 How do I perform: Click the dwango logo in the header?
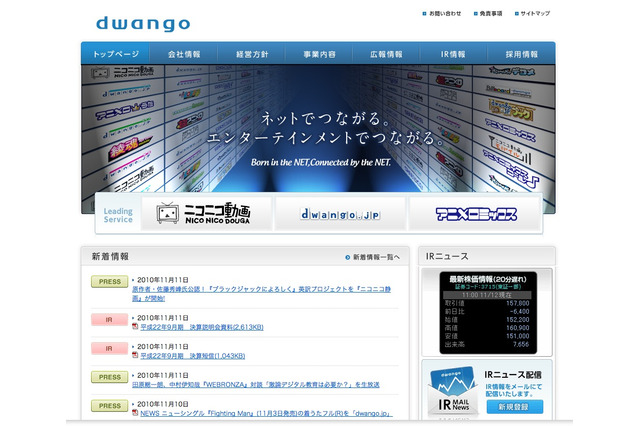click(x=143, y=24)
